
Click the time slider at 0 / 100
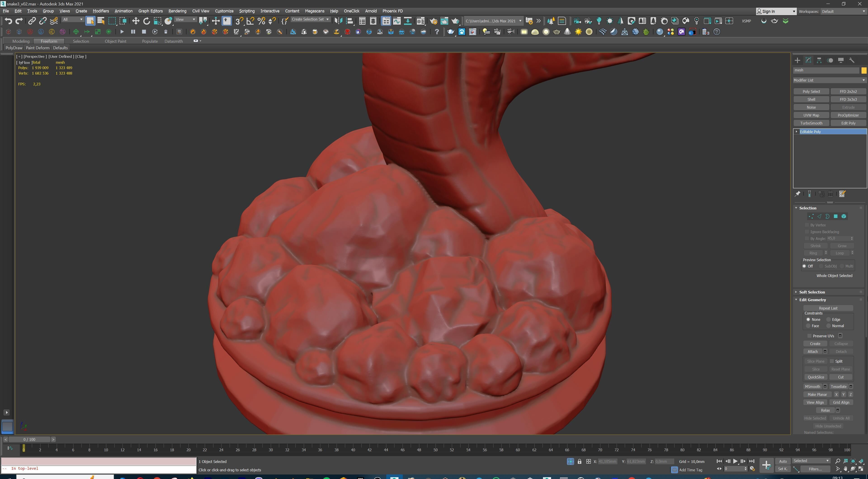coord(29,439)
